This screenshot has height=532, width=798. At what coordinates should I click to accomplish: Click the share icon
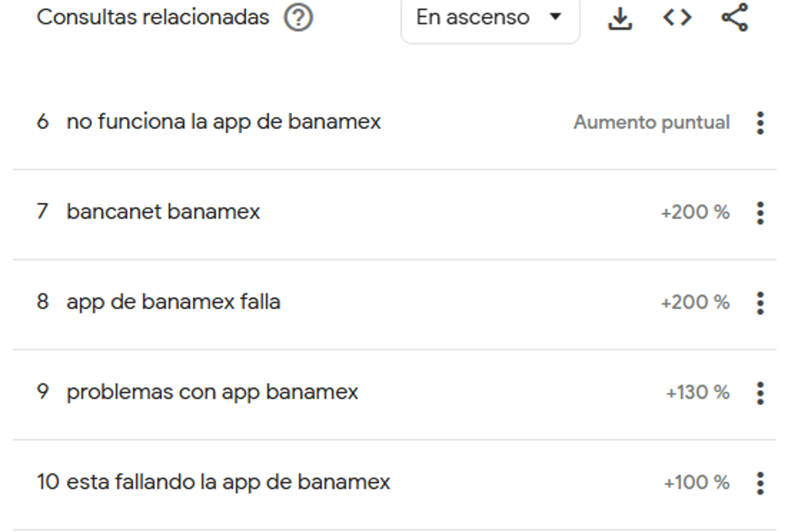click(x=733, y=18)
